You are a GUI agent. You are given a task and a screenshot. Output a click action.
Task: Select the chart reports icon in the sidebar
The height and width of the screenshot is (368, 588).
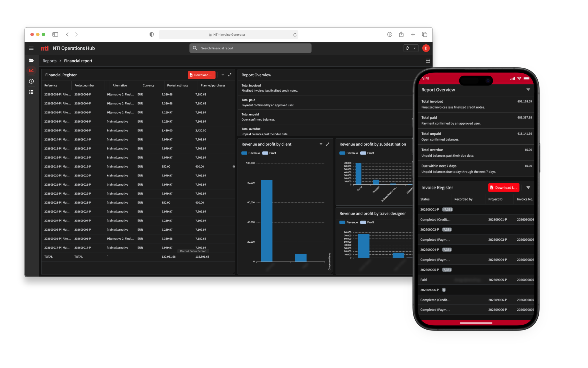31,70
